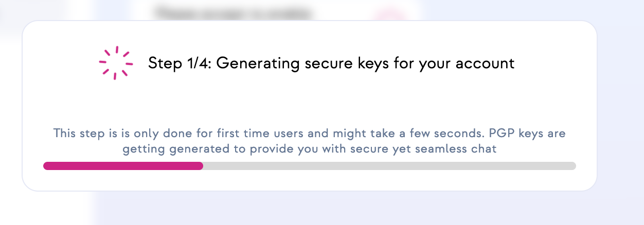
Task: Click the rounded left start of progress bar
Action: pos(47,166)
